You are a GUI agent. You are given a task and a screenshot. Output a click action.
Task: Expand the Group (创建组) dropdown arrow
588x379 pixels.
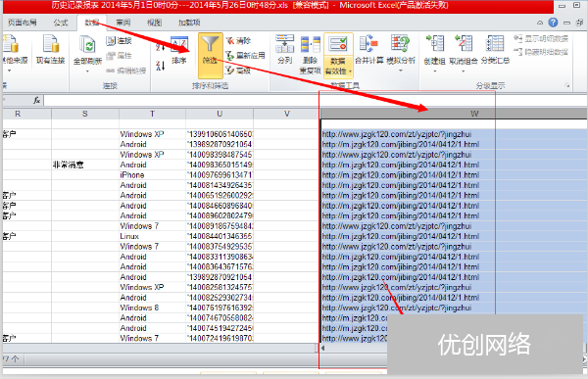tap(435, 71)
